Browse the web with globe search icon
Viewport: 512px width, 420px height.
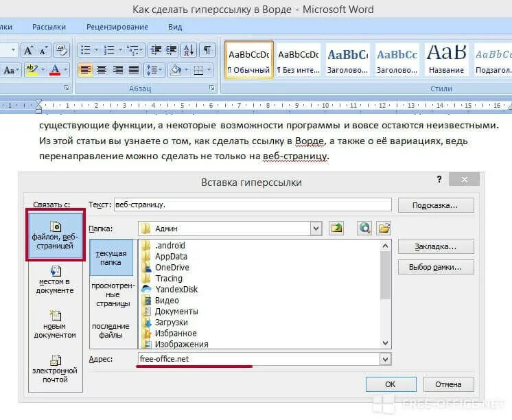coord(364,228)
